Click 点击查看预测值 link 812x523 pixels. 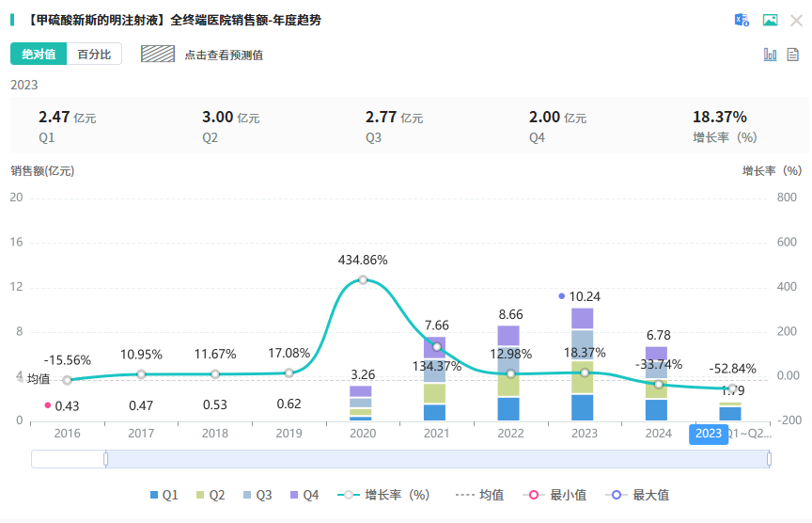pyautogui.click(x=224, y=55)
